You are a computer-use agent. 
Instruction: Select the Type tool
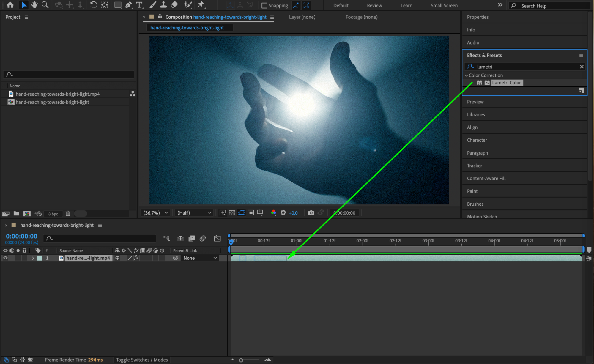pyautogui.click(x=139, y=5)
